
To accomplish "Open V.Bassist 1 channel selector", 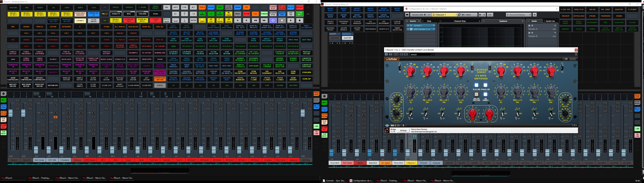I will pos(445,15).
